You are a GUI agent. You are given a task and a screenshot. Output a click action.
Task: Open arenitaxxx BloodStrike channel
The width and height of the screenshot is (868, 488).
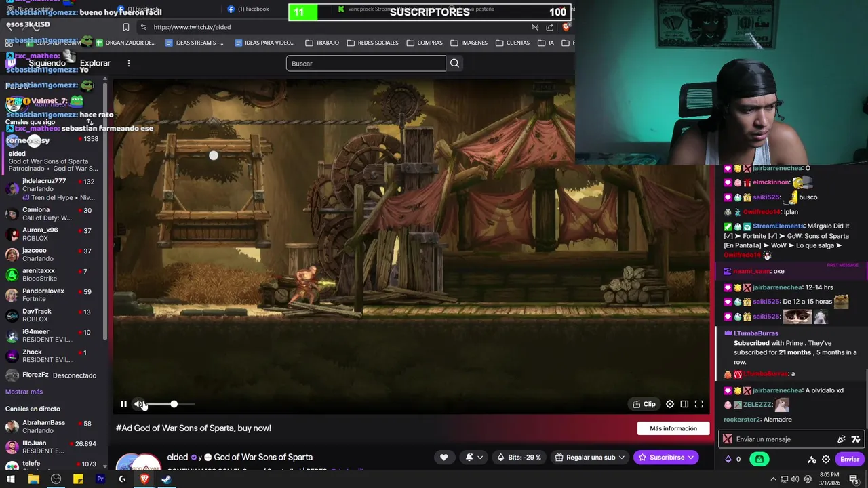click(52, 275)
